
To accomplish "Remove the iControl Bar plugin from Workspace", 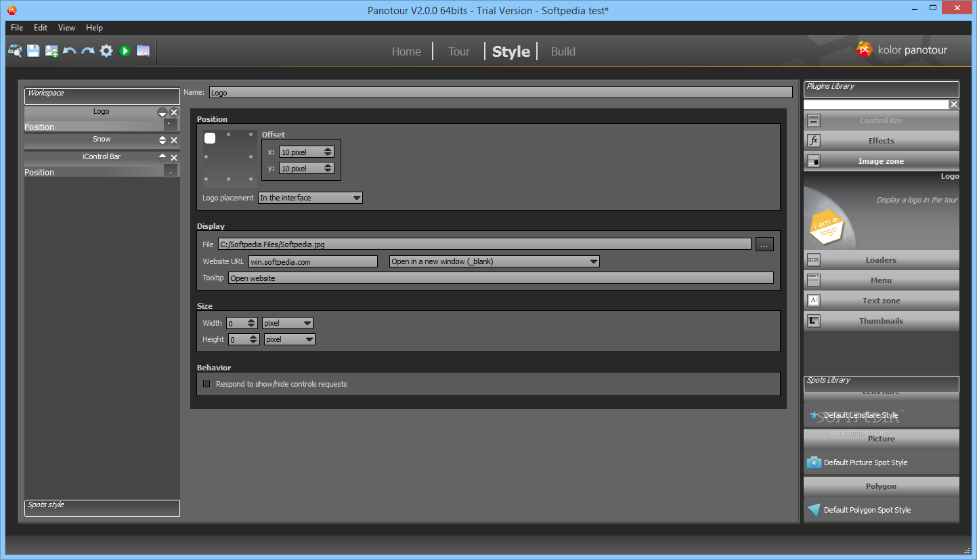I will tap(174, 158).
